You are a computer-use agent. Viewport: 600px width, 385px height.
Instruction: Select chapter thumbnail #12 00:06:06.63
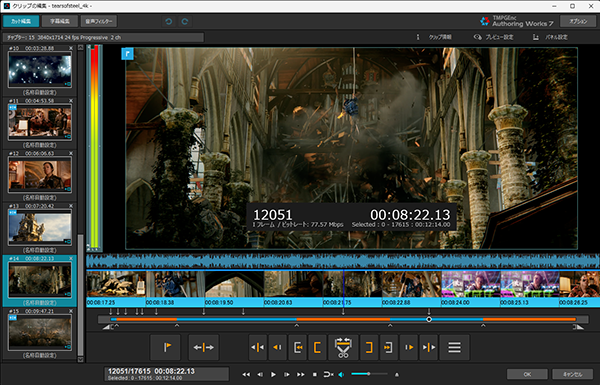[40, 175]
